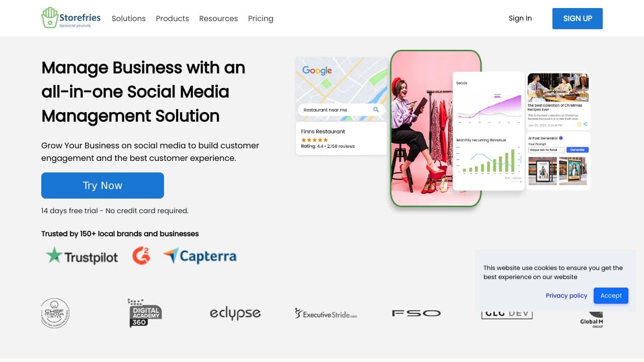The height and width of the screenshot is (362, 644).
Task: Click the ExecutiveStride.com logo
Action: coord(326,314)
